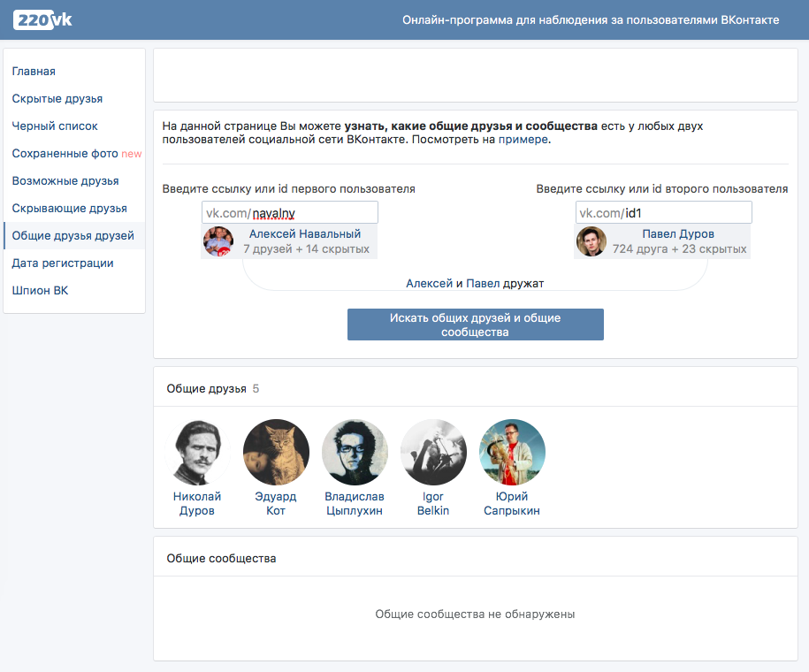
Task: Click Павел link in friendship status line
Action: point(483,283)
